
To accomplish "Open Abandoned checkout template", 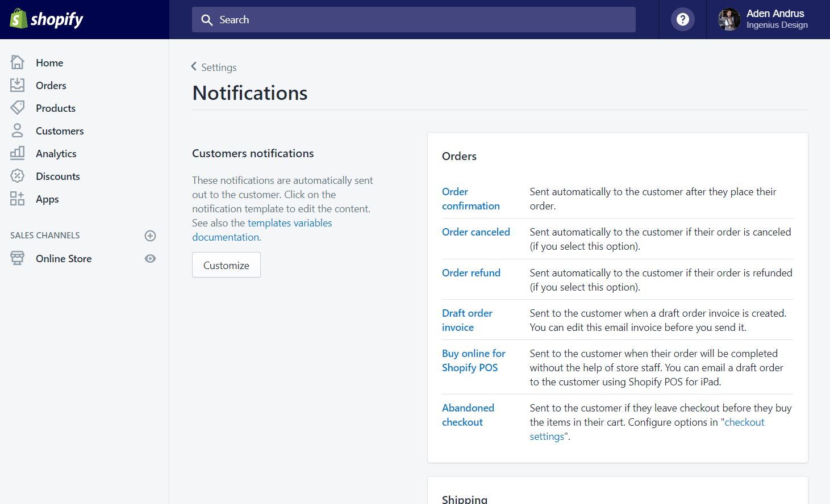I will click(468, 415).
